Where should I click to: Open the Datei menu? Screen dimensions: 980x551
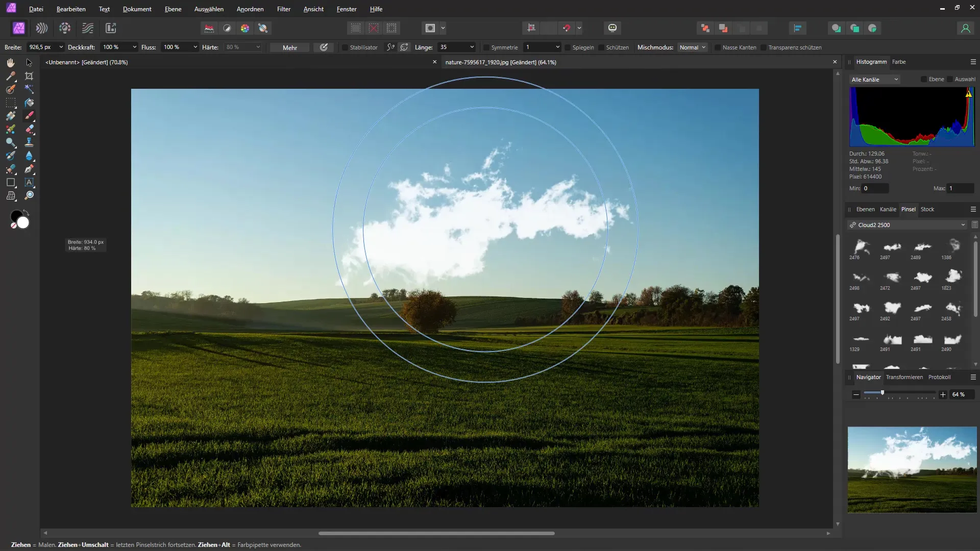point(36,9)
